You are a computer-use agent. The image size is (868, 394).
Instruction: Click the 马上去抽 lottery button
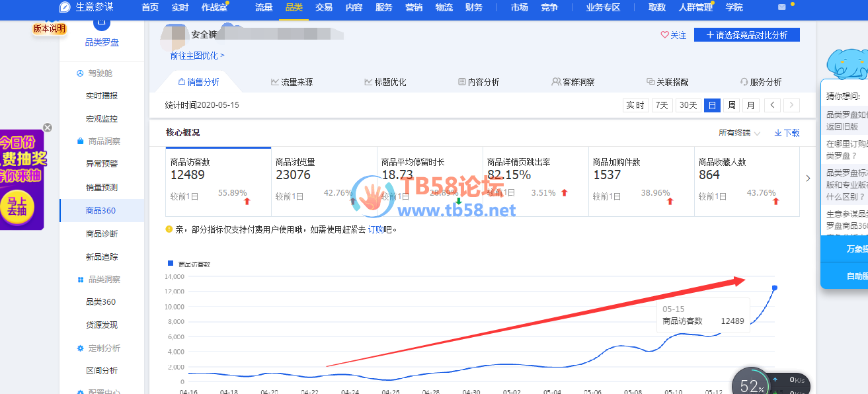[18, 206]
